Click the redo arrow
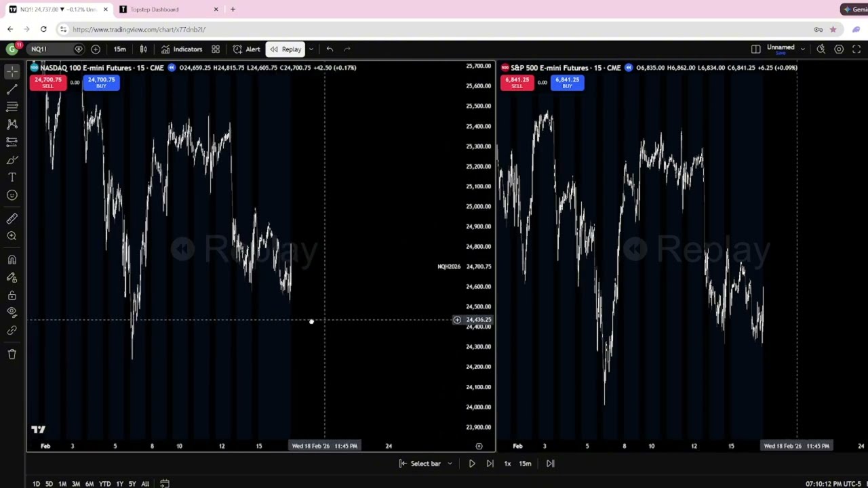868x488 pixels. tap(347, 49)
